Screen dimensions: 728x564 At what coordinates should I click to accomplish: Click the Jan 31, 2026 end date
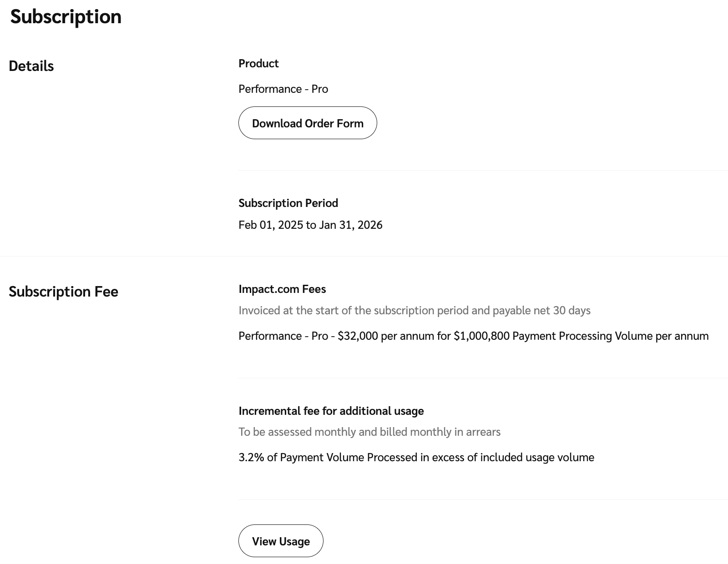350,225
